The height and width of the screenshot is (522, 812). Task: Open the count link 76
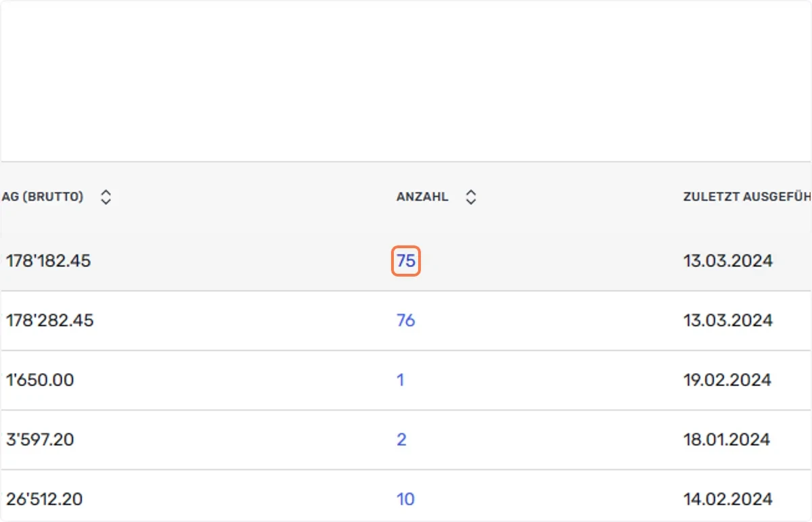tap(406, 321)
